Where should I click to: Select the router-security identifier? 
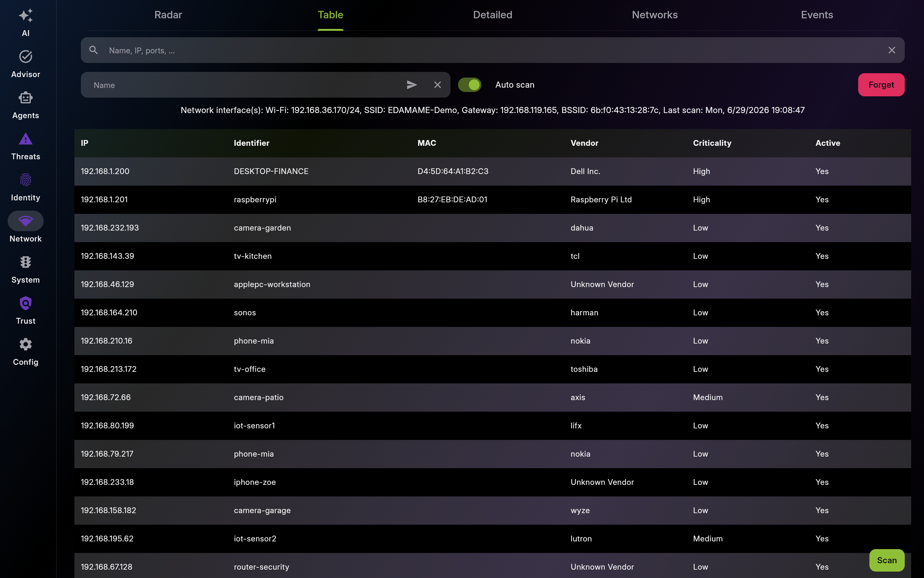click(261, 567)
